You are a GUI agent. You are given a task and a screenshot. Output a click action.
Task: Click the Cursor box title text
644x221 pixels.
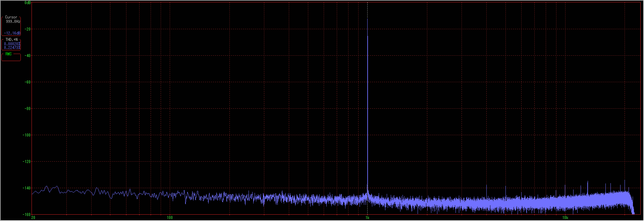click(x=11, y=17)
